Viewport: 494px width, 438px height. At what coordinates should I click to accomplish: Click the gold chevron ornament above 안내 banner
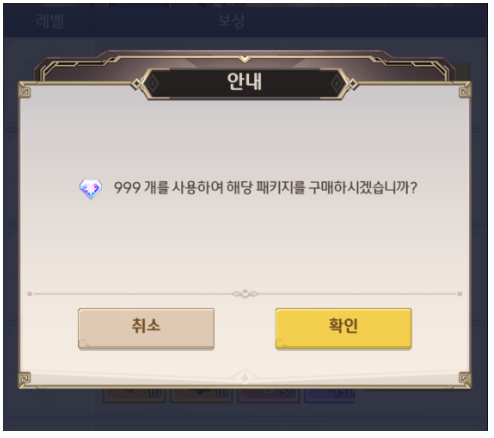click(245, 59)
